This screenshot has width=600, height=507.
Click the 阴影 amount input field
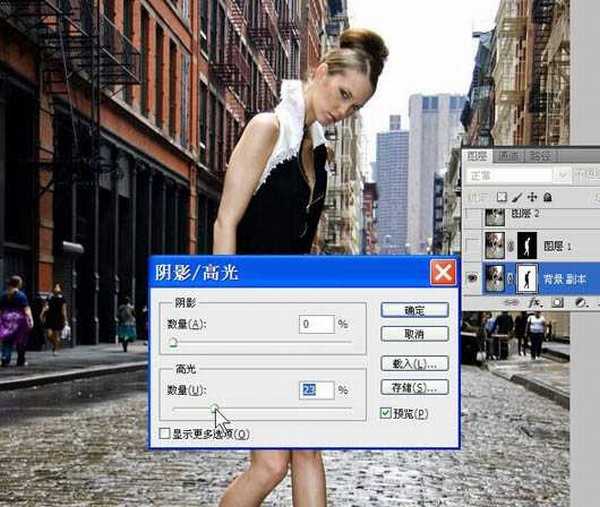pyautogui.click(x=316, y=324)
